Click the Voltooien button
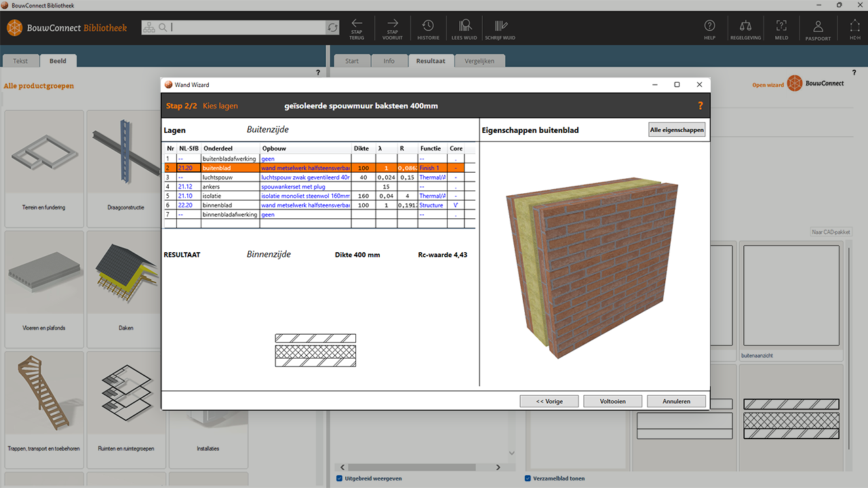 612,401
